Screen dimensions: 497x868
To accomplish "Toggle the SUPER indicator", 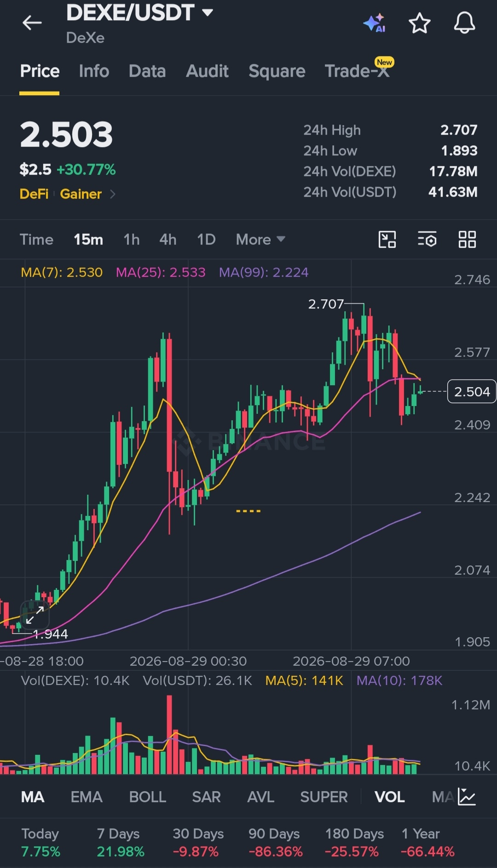I will point(324,797).
